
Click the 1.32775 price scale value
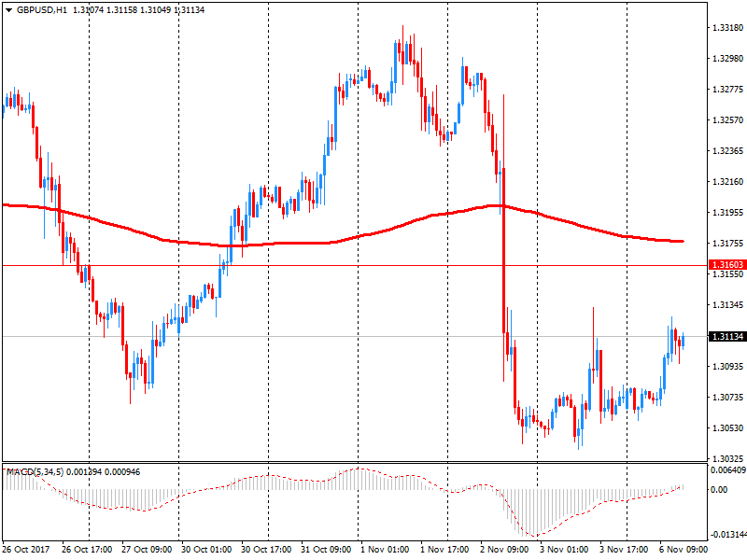pyautogui.click(x=727, y=89)
